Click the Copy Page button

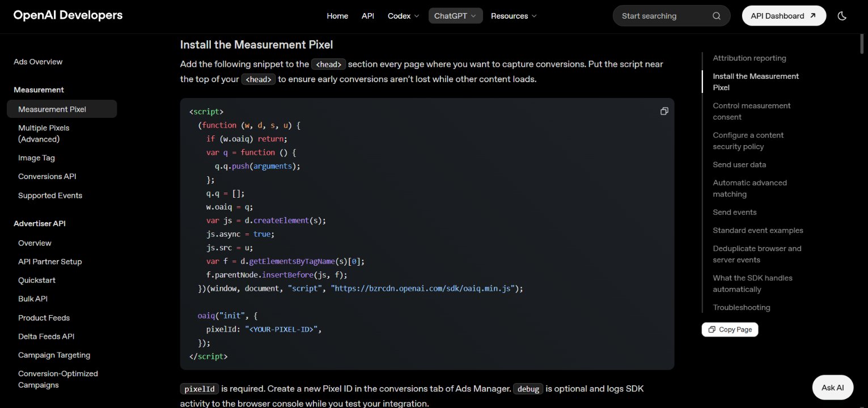[730, 329]
